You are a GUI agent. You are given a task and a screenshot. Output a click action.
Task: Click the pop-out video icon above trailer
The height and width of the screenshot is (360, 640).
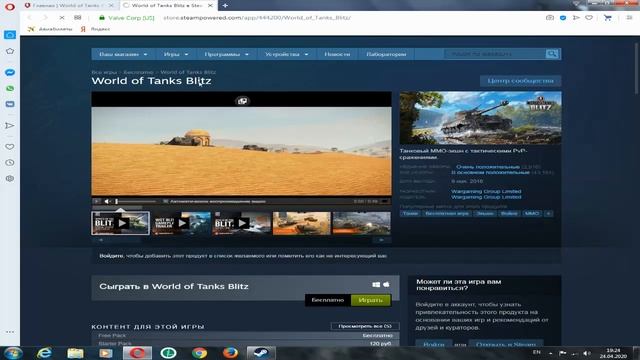click(242, 101)
